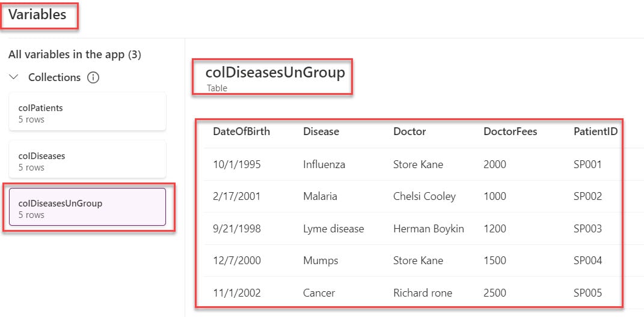Select the colDiseasesUnGroup collection card
644x317 pixels.
(x=87, y=208)
